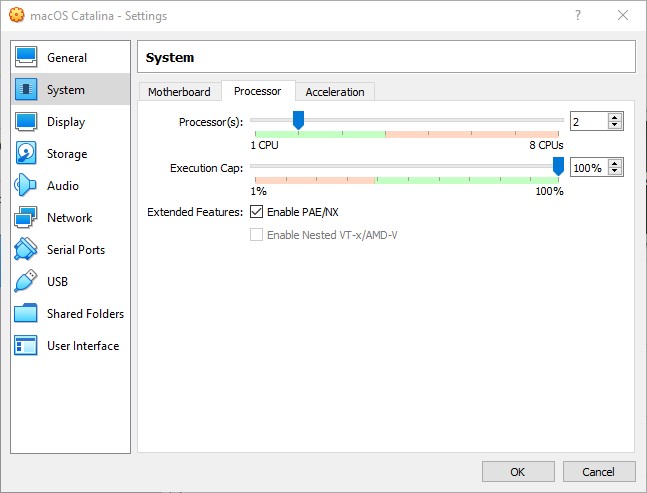
Task: Click the "Extended Features:" label
Action: coord(195,212)
